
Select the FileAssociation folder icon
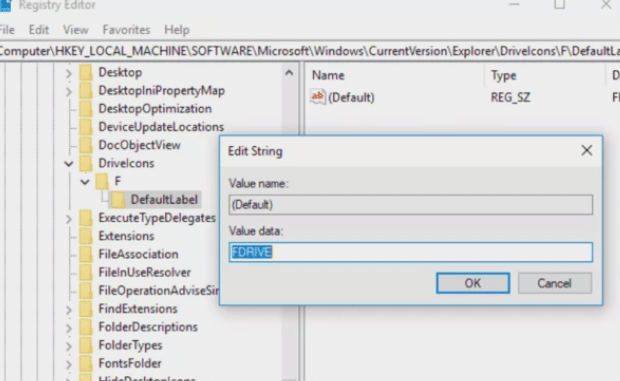[86, 254]
